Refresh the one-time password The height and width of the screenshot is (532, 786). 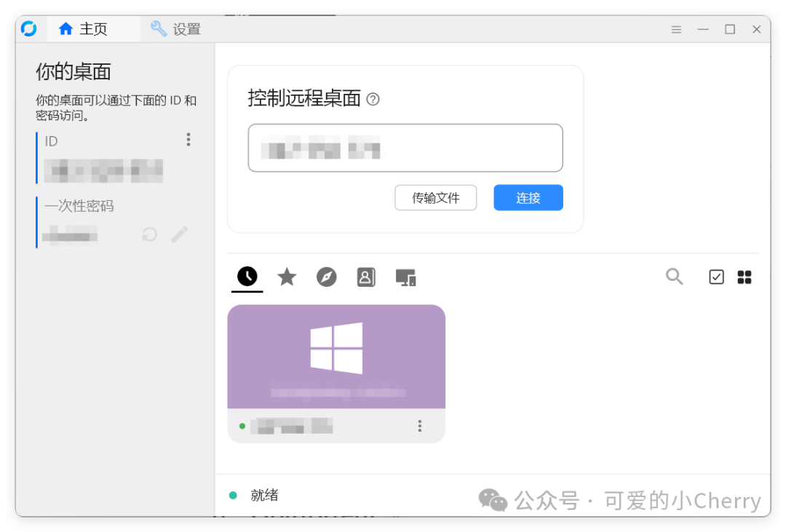(x=148, y=234)
